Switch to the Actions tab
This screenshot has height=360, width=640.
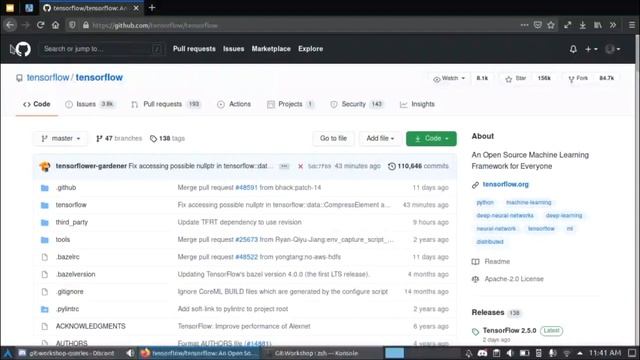pyautogui.click(x=234, y=104)
